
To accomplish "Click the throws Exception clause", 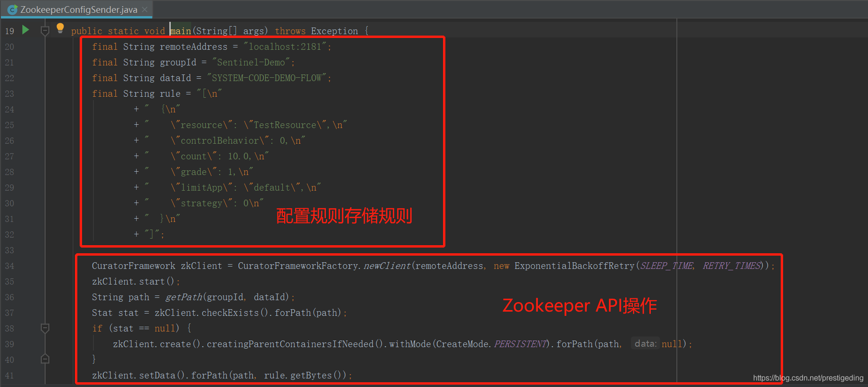I will pos(316,31).
